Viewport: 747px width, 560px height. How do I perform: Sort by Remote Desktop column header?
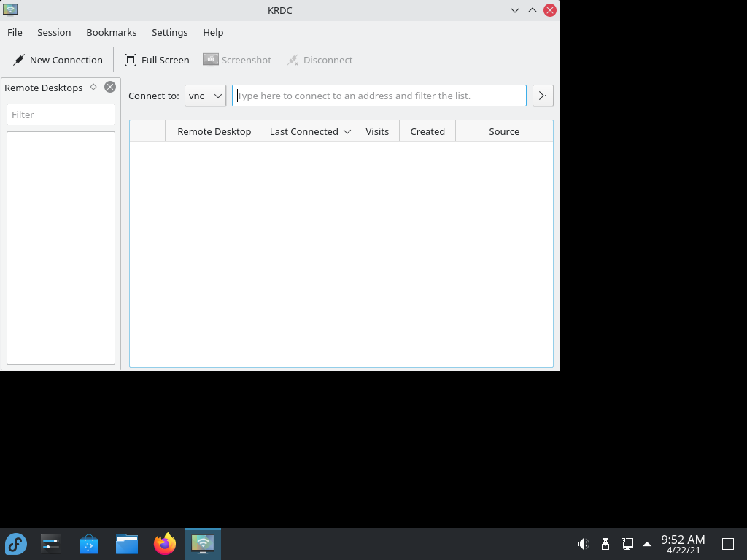click(x=214, y=131)
